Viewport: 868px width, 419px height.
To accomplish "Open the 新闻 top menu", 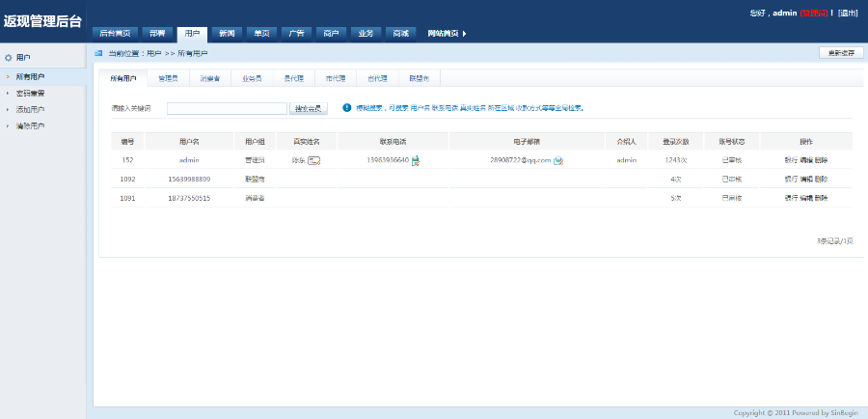I will pyautogui.click(x=227, y=33).
